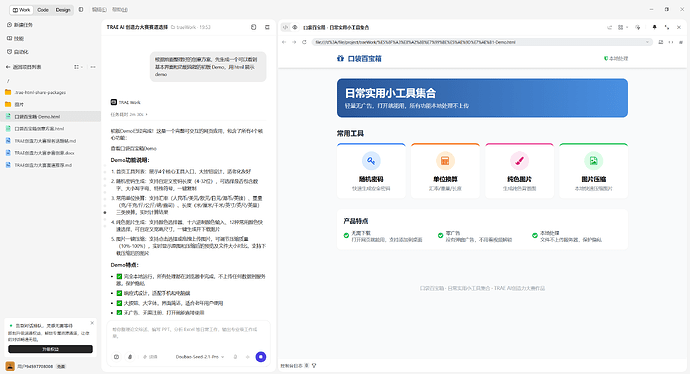Viewport: 690px width, 374px height.
Task: Toggle the code view mode in preview
Action: coord(285,27)
